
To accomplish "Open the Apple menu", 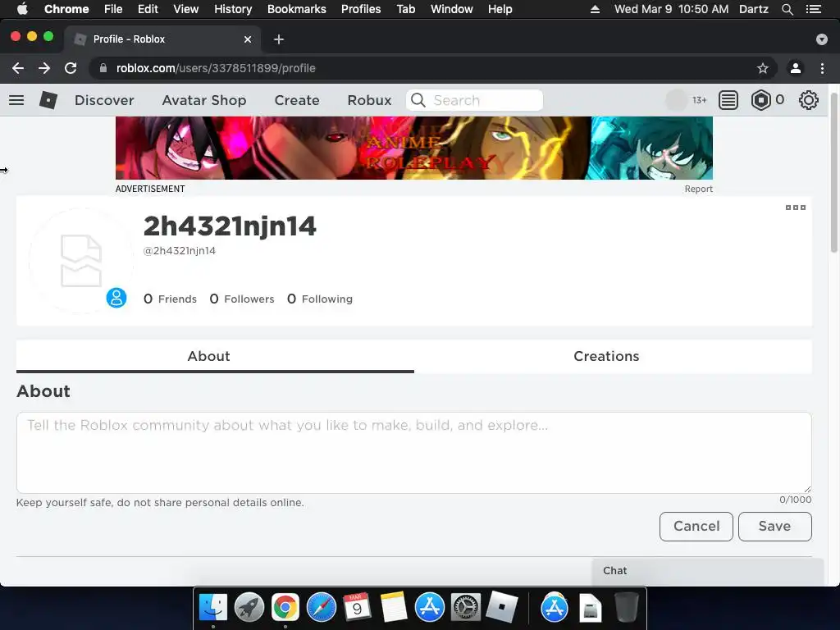I will tap(22, 9).
